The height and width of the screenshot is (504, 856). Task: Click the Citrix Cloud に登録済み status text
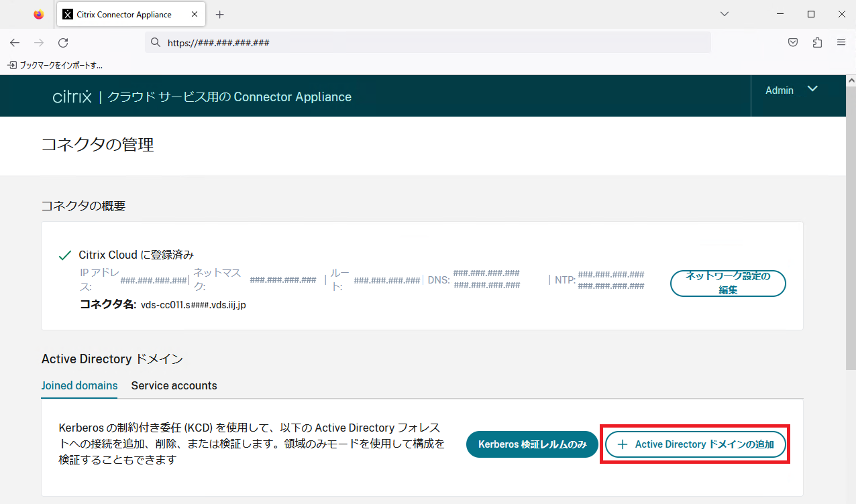pyautogui.click(x=136, y=255)
